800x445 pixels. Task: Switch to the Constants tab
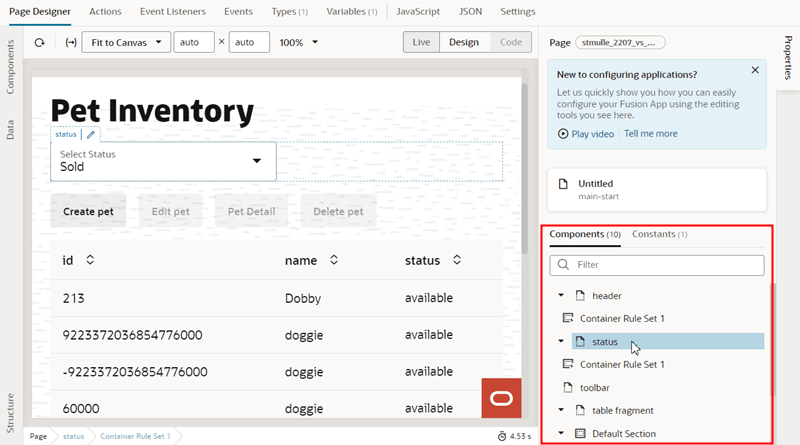659,234
